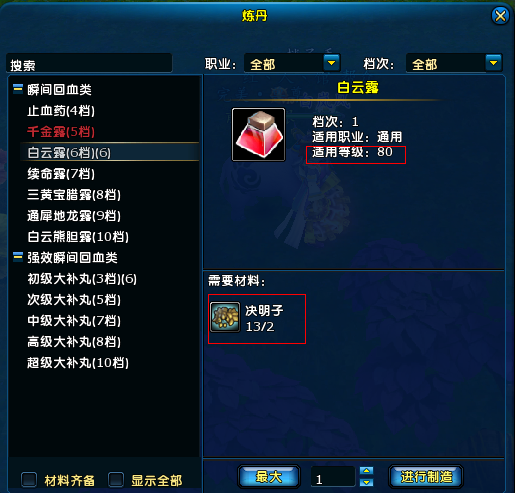Decrease quantity with the down arrow
The width and height of the screenshot is (515, 493).
point(366,482)
